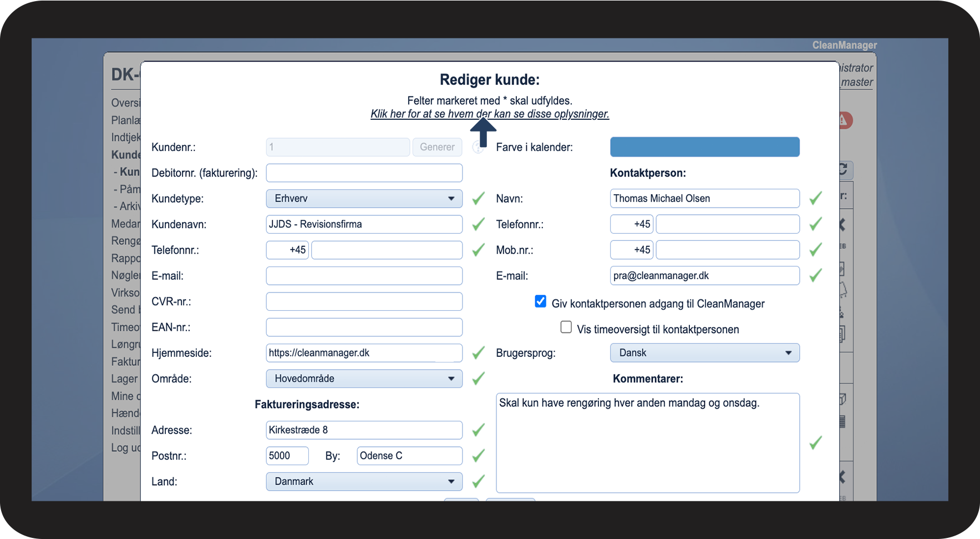Click green checkmark next to Kundenavn field

(478, 224)
